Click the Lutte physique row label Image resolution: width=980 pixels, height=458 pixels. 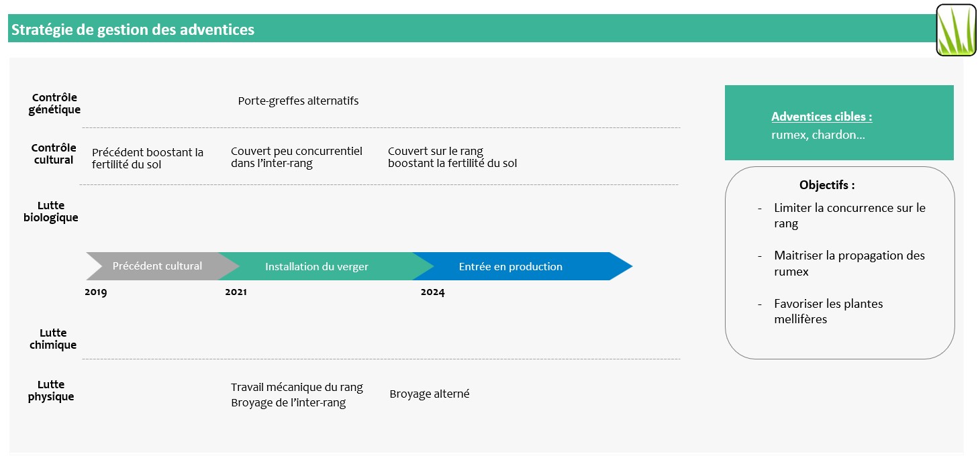pyautogui.click(x=51, y=390)
